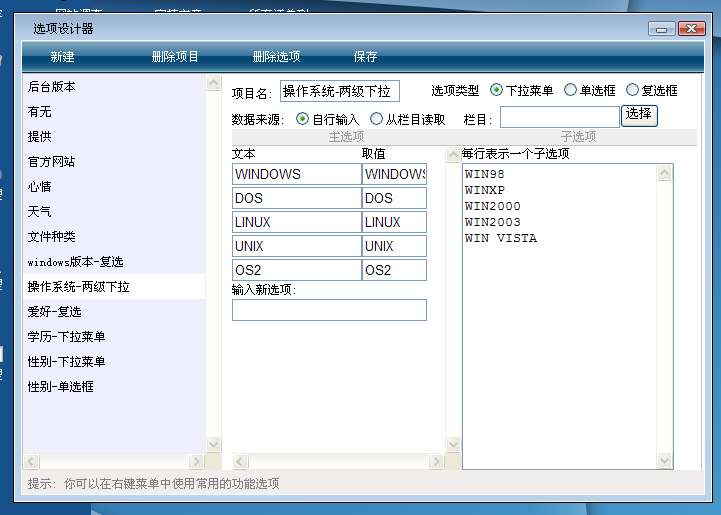
Task: Select 提供 in the project list
Action: point(114,137)
